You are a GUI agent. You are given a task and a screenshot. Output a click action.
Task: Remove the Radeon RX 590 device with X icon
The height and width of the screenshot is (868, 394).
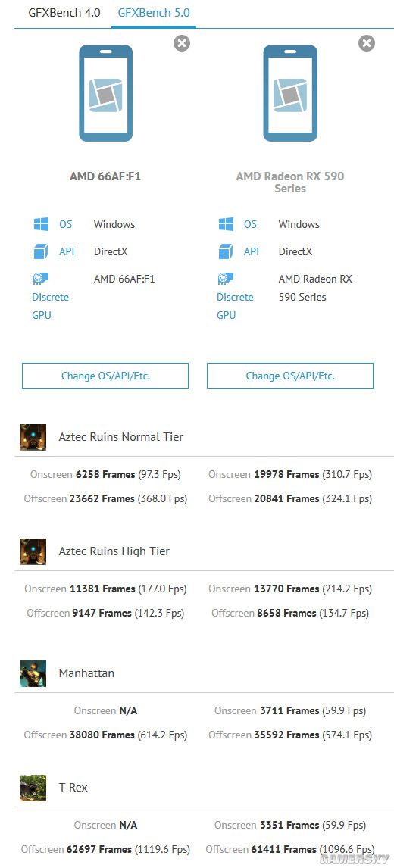point(366,43)
